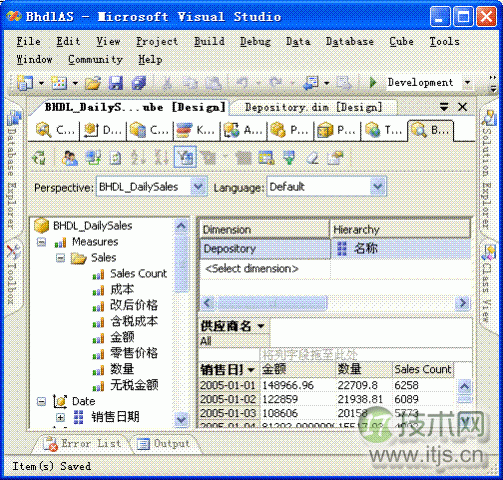The height and width of the screenshot is (480, 503).
Task: Toggle the highlighted subcube filter toolbar button
Action: tap(185, 157)
